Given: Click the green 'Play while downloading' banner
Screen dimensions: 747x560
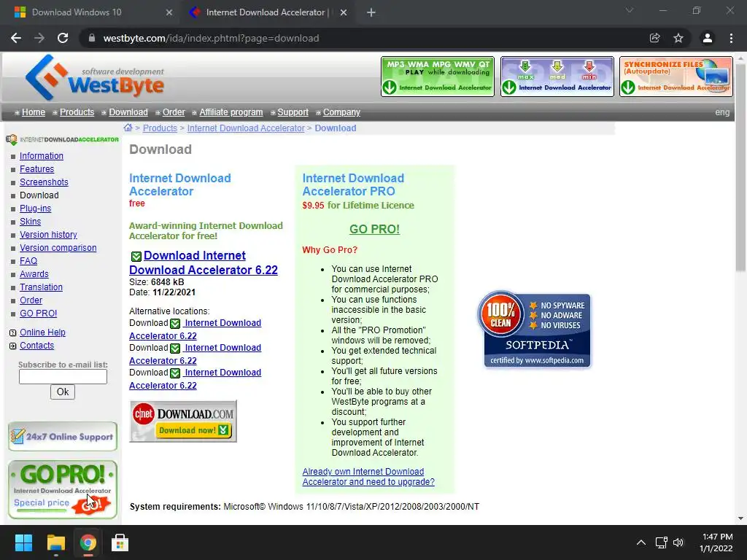Looking at the screenshot, I should point(438,77).
